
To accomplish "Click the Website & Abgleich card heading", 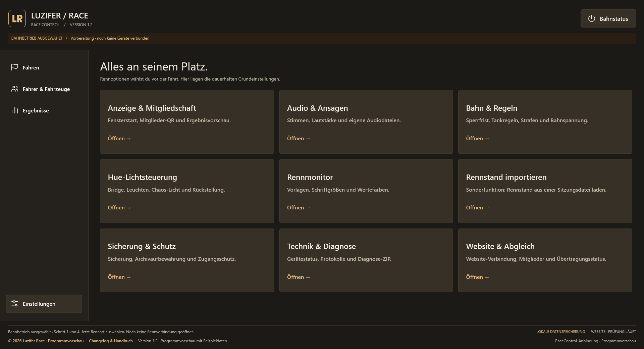I will pyautogui.click(x=500, y=246).
